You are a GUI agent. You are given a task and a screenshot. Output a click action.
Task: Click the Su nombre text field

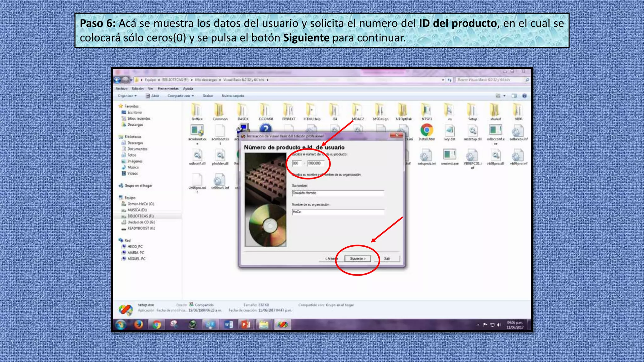338,193
